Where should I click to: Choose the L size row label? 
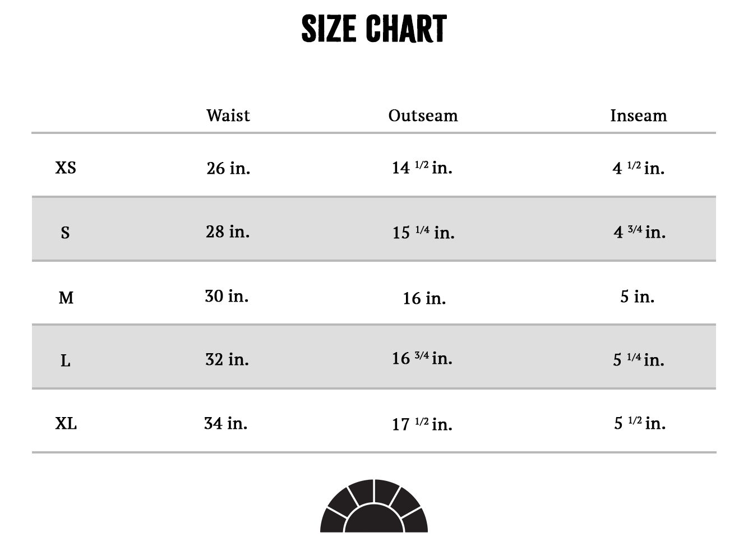click(66, 360)
